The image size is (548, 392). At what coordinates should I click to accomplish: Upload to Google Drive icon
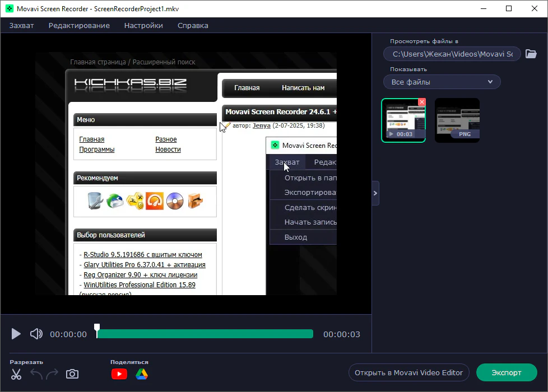click(x=141, y=374)
